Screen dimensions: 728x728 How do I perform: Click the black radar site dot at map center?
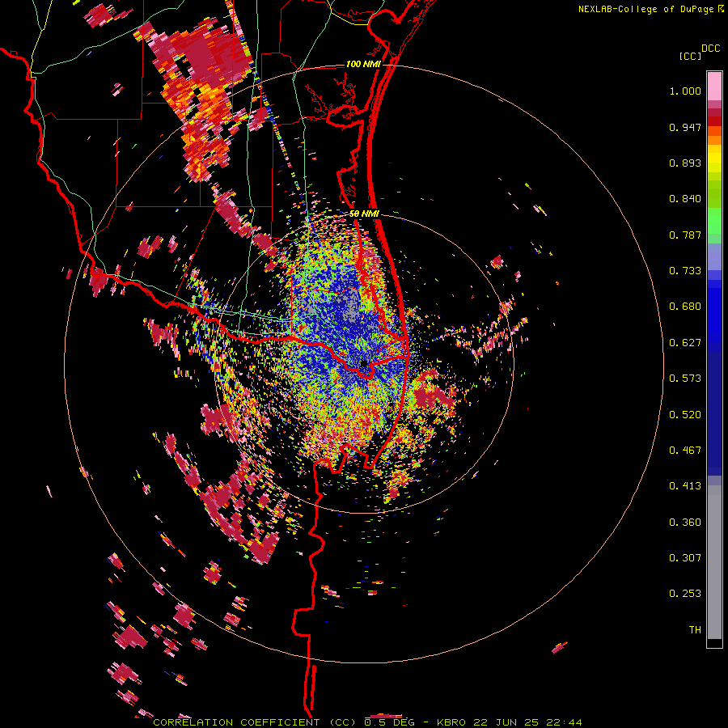pyautogui.click(x=364, y=363)
